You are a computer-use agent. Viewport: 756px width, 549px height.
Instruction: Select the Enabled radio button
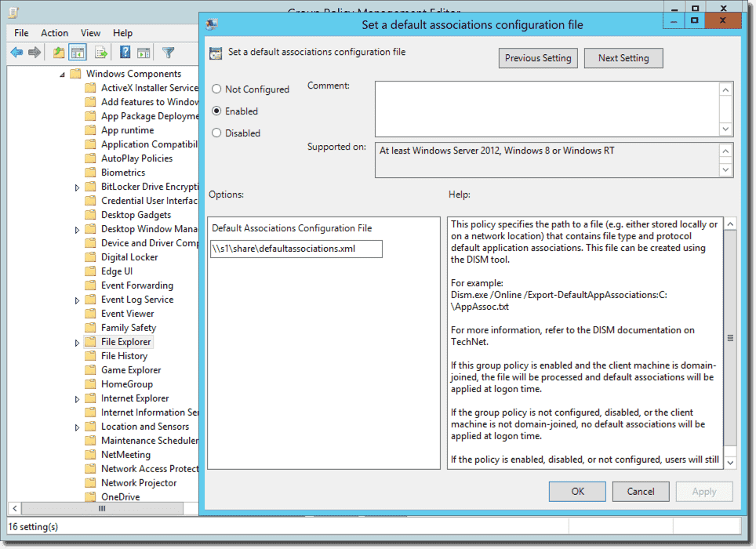(x=215, y=111)
